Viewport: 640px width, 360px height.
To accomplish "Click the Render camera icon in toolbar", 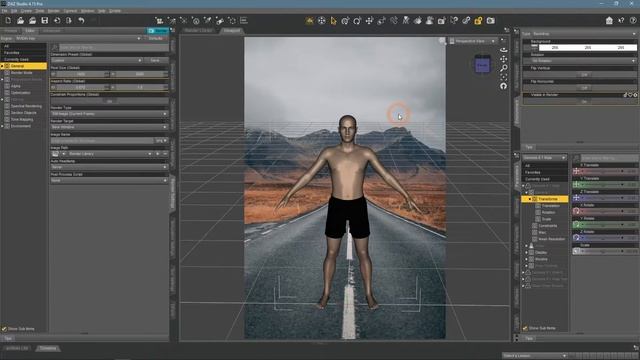I will [491, 20].
